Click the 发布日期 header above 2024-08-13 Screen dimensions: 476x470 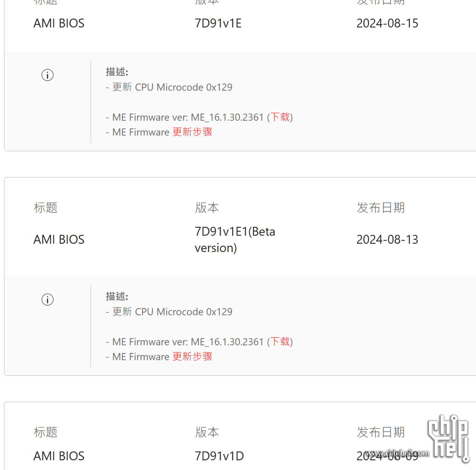pos(381,208)
